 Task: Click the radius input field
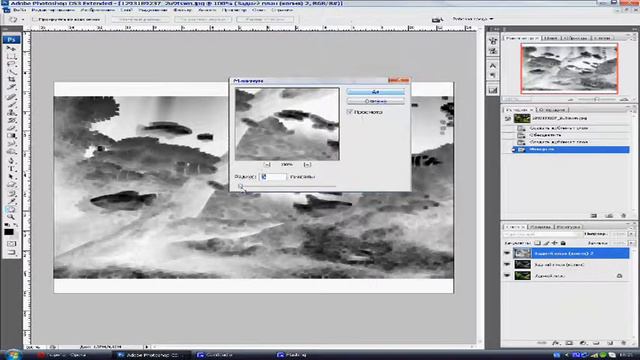pyautogui.click(x=273, y=177)
